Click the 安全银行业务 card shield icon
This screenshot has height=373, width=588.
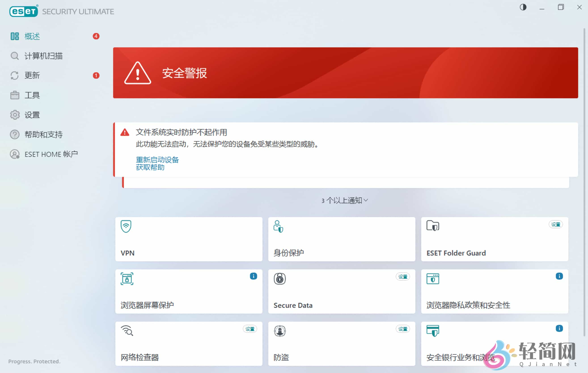point(433,331)
